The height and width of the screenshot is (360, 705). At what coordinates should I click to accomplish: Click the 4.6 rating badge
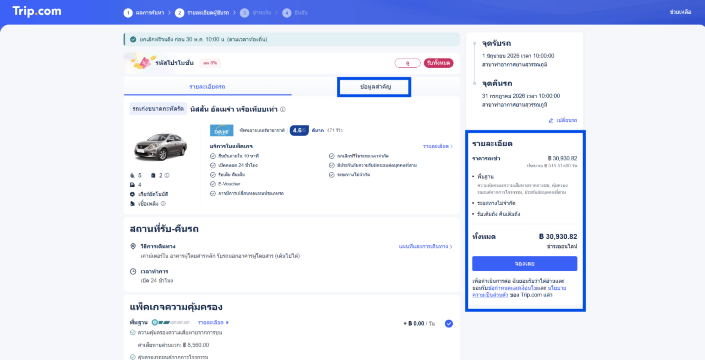click(299, 130)
